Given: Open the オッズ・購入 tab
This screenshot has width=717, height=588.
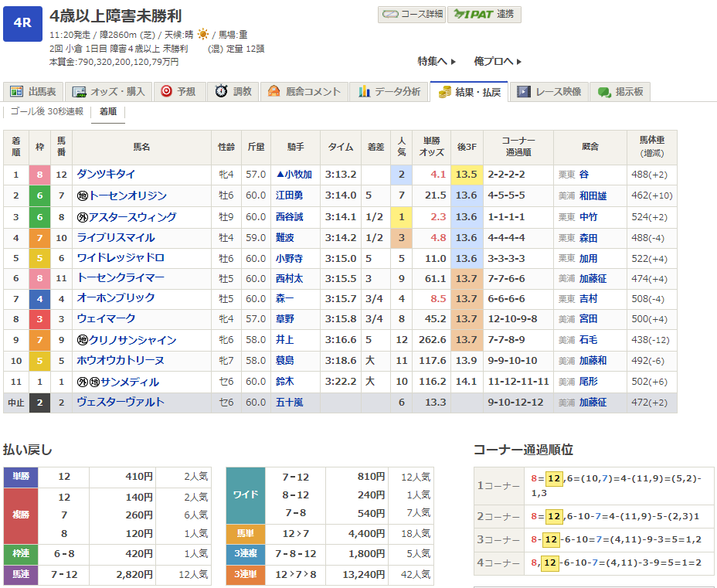Looking at the screenshot, I should [x=108, y=91].
